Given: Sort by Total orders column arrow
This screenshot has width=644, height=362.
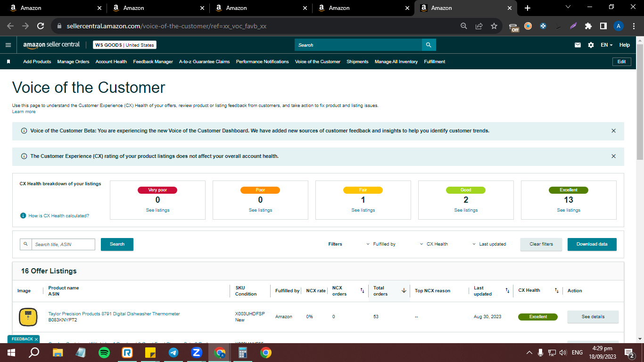Looking at the screenshot, I should (404, 291).
